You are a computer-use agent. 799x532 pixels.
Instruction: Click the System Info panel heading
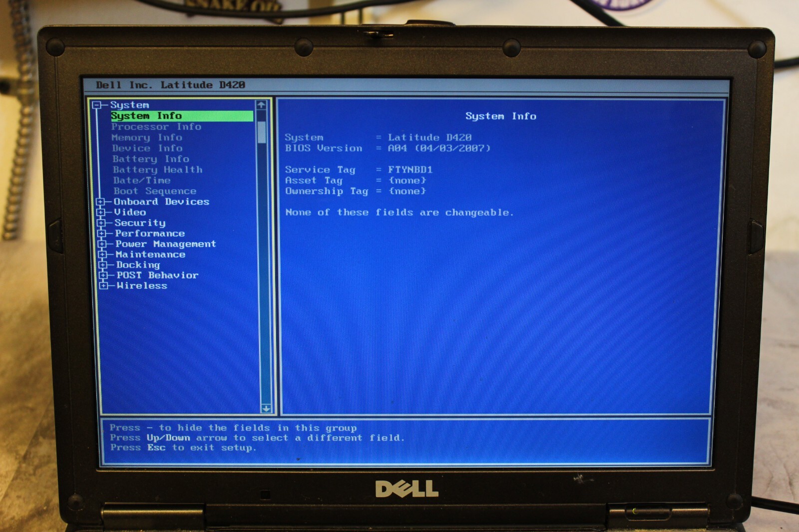(501, 116)
